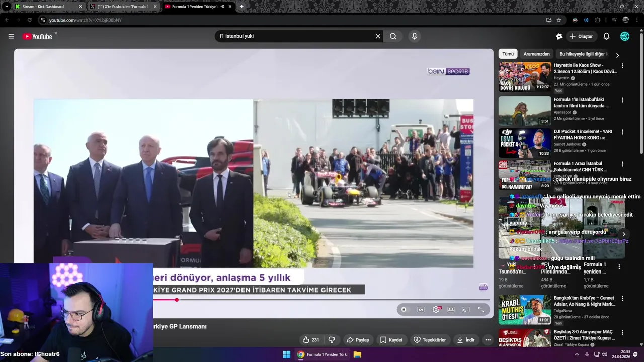The width and height of the screenshot is (644, 362).
Task: Bookmark this page with star icon
Action: [559, 20]
